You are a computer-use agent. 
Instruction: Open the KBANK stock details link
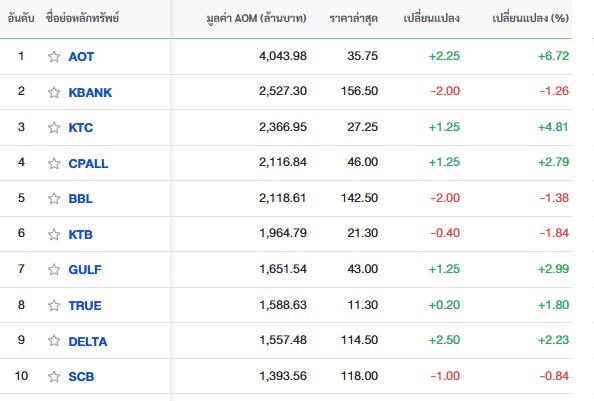[90, 92]
